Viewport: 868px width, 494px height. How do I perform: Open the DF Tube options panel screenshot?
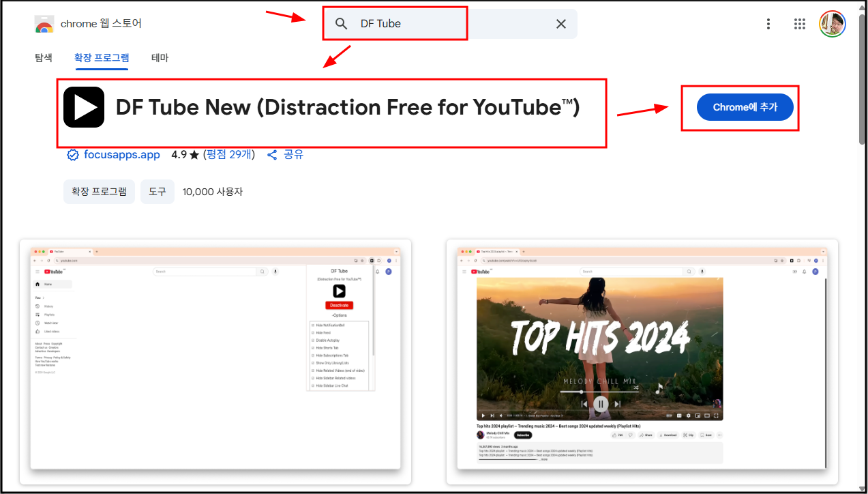pos(215,362)
